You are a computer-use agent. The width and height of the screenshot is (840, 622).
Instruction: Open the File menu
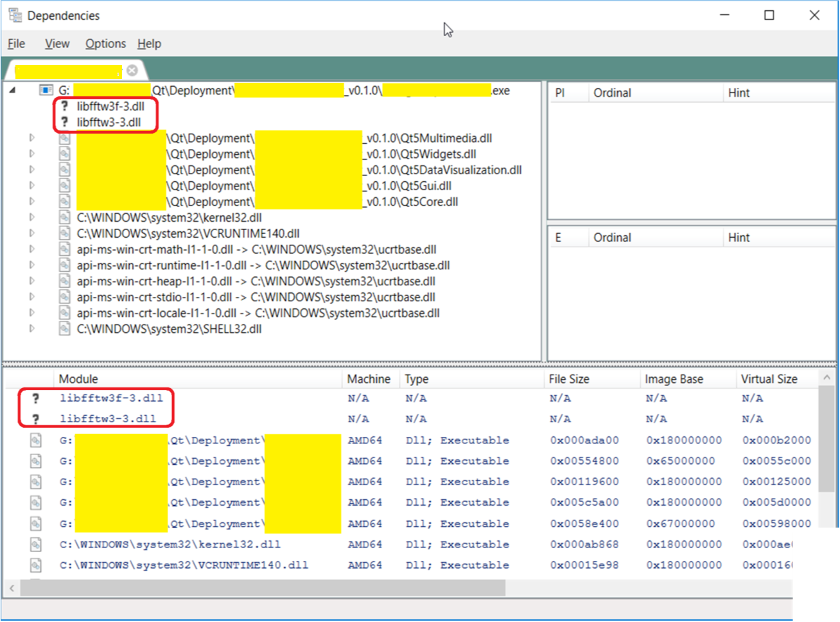[17, 44]
